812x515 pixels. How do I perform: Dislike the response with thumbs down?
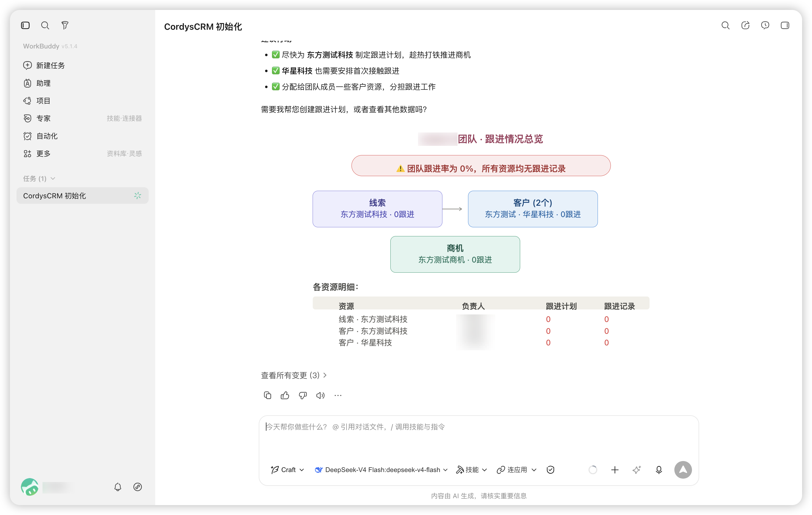coord(303,395)
